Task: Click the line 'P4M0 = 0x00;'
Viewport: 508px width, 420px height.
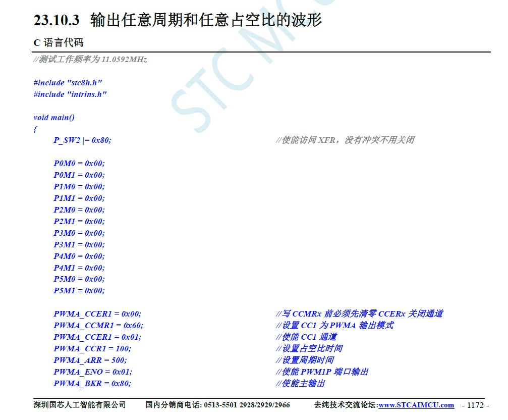Action: click(x=79, y=256)
